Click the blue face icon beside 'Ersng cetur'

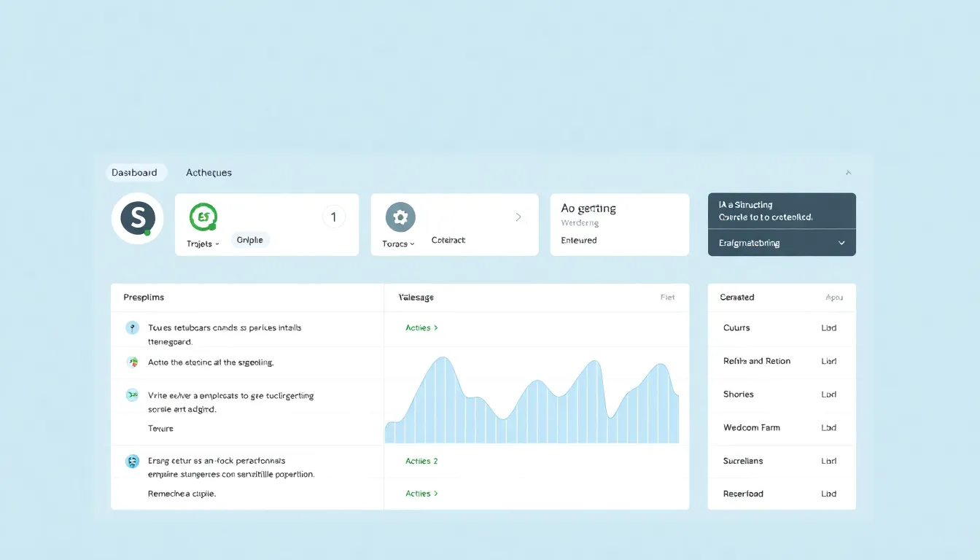click(132, 461)
